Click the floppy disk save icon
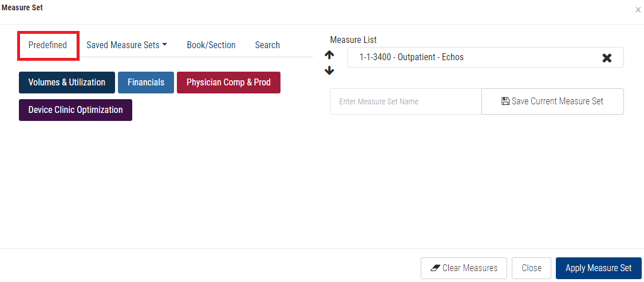Viewport: 644px width, 282px height. (505, 101)
